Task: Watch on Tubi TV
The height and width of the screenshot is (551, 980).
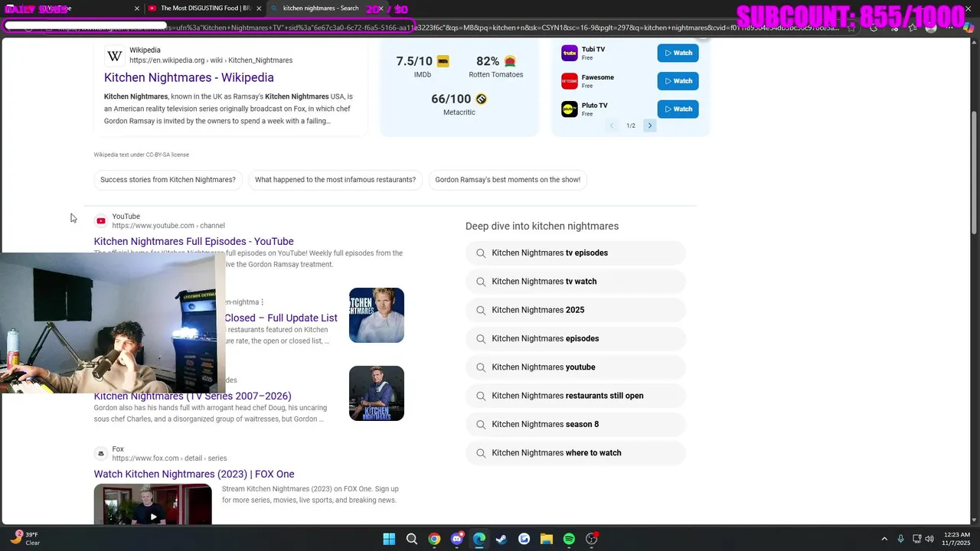Action: point(678,53)
